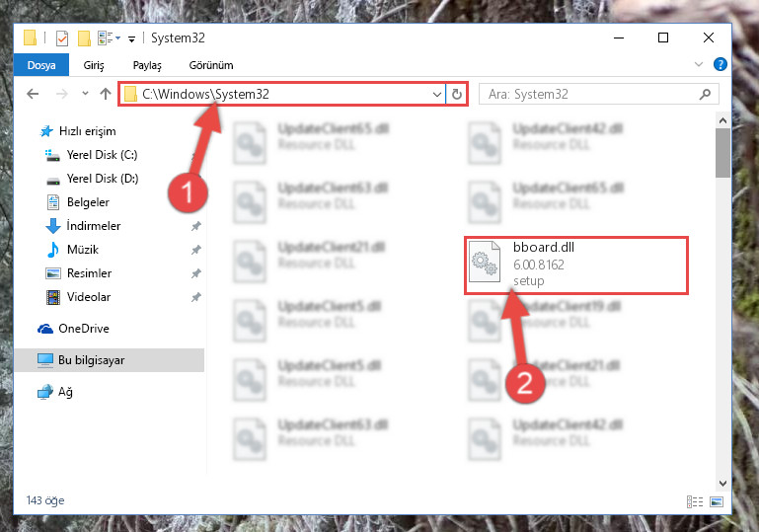Click Properties icon in quick access toolbar
The image size is (759, 532).
62,38
